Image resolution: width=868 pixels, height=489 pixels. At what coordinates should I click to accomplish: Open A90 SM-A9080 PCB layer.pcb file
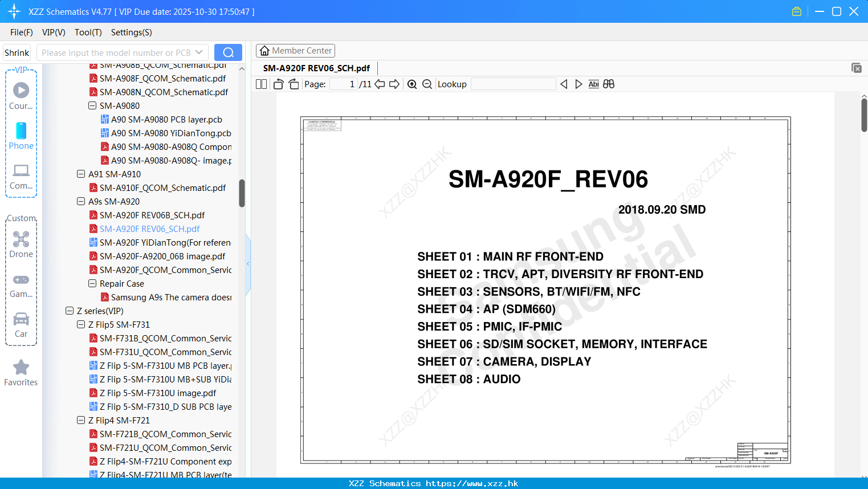(166, 119)
